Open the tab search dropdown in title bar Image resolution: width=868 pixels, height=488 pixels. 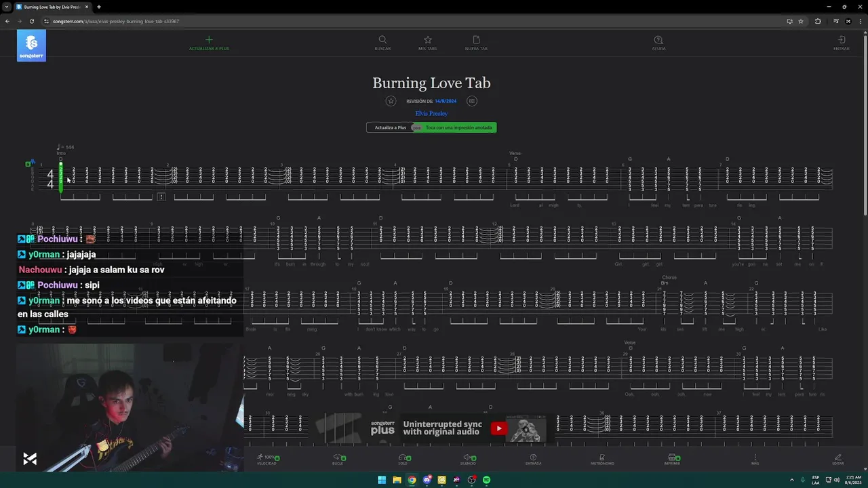[x=6, y=7]
